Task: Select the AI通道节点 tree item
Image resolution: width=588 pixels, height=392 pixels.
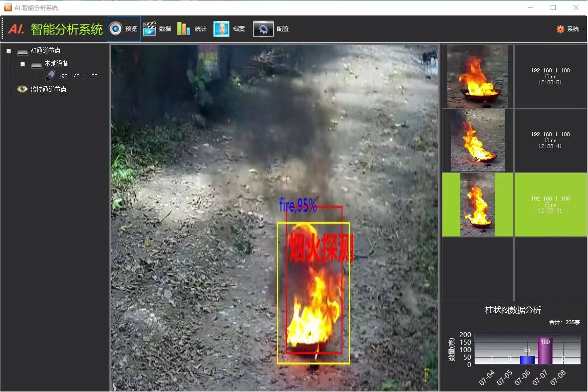Action: (x=45, y=50)
